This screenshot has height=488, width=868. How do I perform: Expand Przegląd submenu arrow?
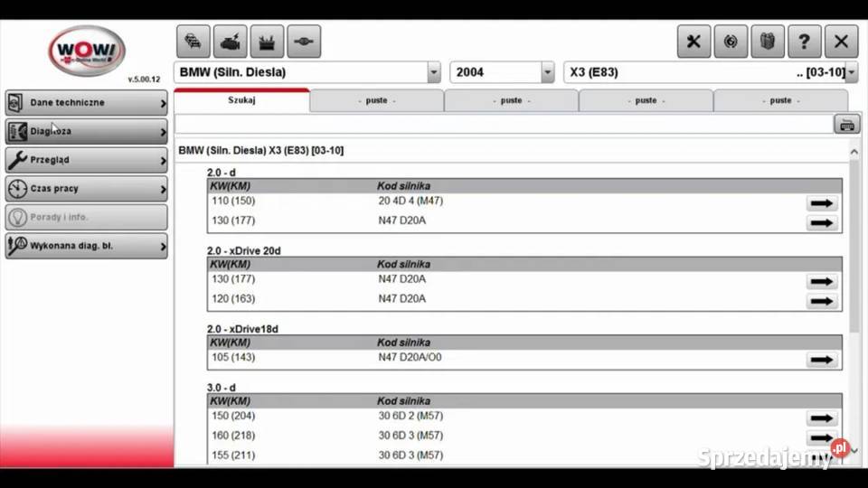pos(163,161)
